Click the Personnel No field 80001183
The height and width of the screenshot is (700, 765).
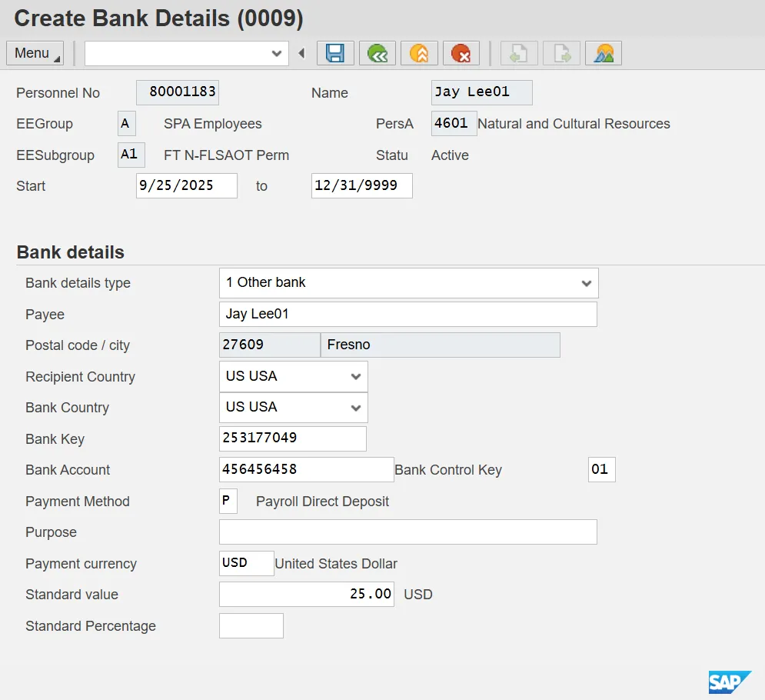[x=178, y=92]
